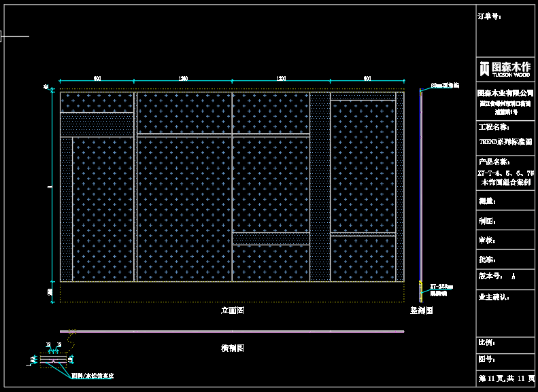
Task: Click the 业主确认 owner confirmation area
Action: [494, 297]
